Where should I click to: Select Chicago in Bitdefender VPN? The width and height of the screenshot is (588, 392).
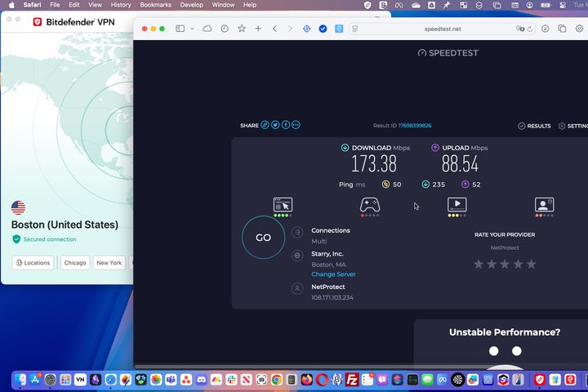75,263
